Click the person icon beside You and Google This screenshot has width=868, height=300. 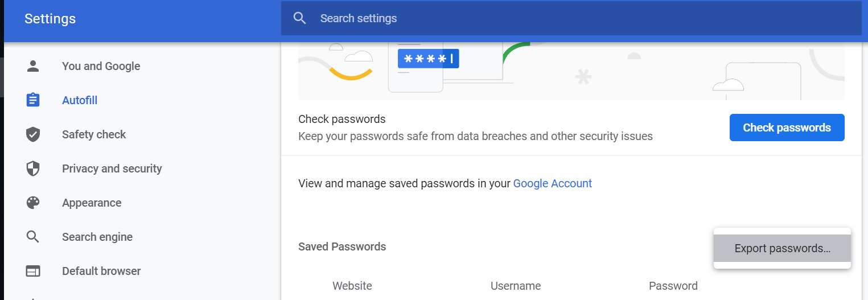pyautogui.click(x=33, y=66)
